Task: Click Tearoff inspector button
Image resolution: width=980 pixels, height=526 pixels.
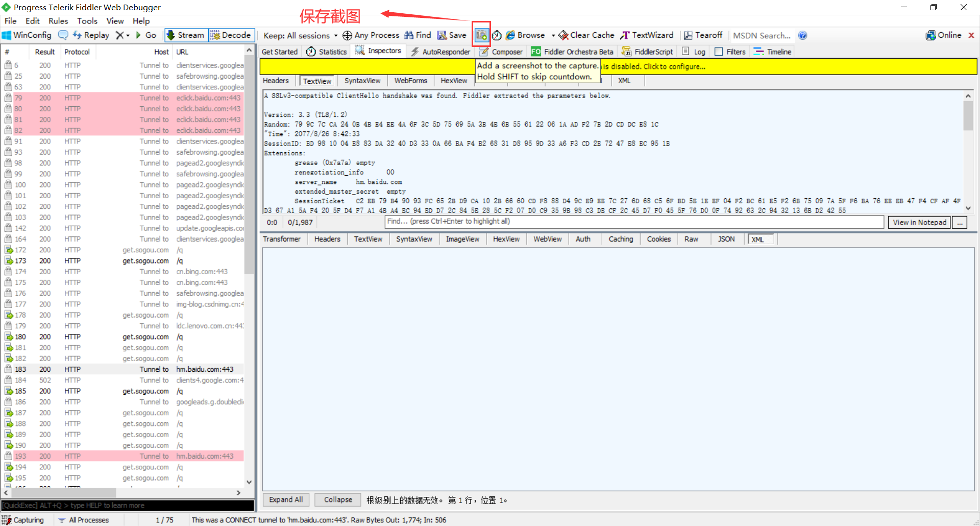Action: click(x=703, y=35)
